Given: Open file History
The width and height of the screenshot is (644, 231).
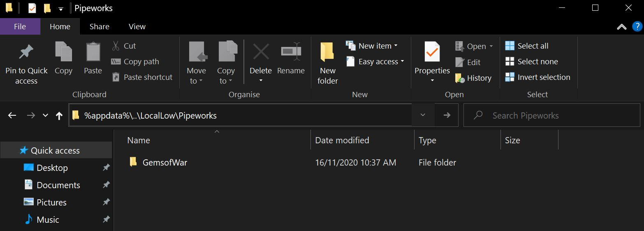Looking at the screenshot, I should pyautogui.click(x=473, y=78).
